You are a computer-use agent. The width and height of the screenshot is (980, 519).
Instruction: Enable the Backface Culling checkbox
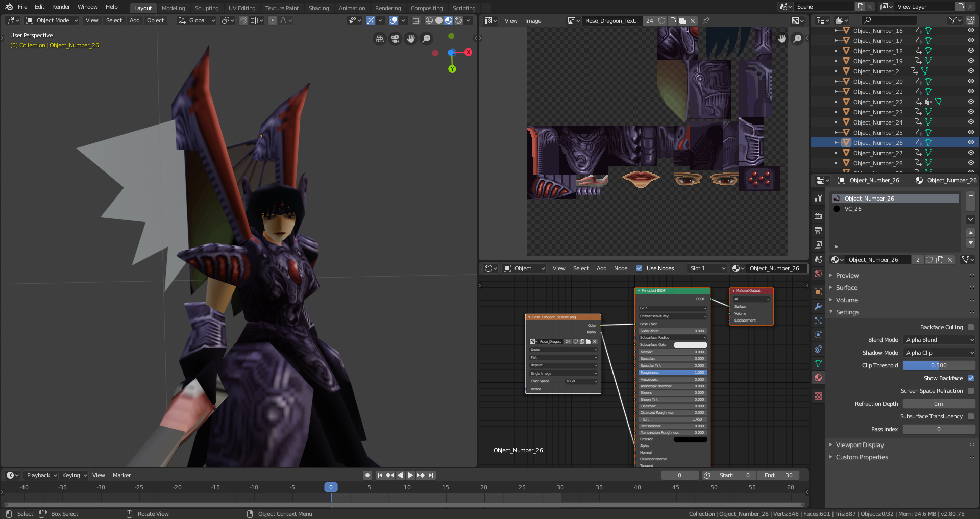[971, 327]
